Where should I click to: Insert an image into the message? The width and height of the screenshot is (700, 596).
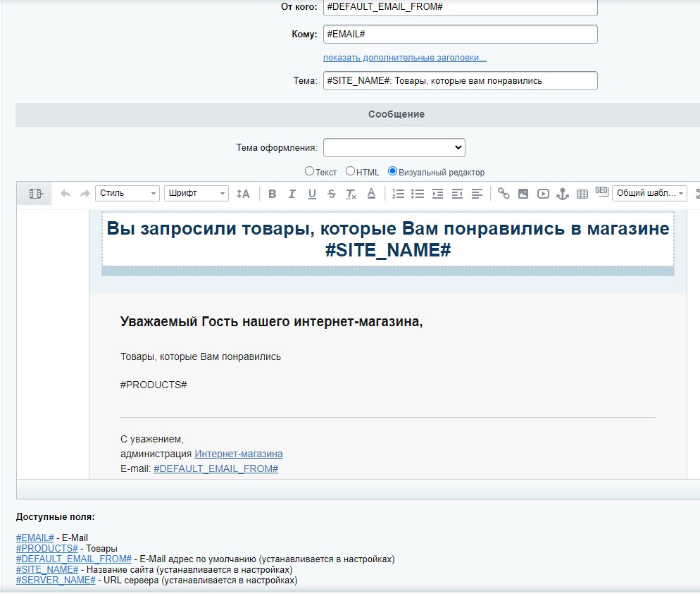[523, 194]
